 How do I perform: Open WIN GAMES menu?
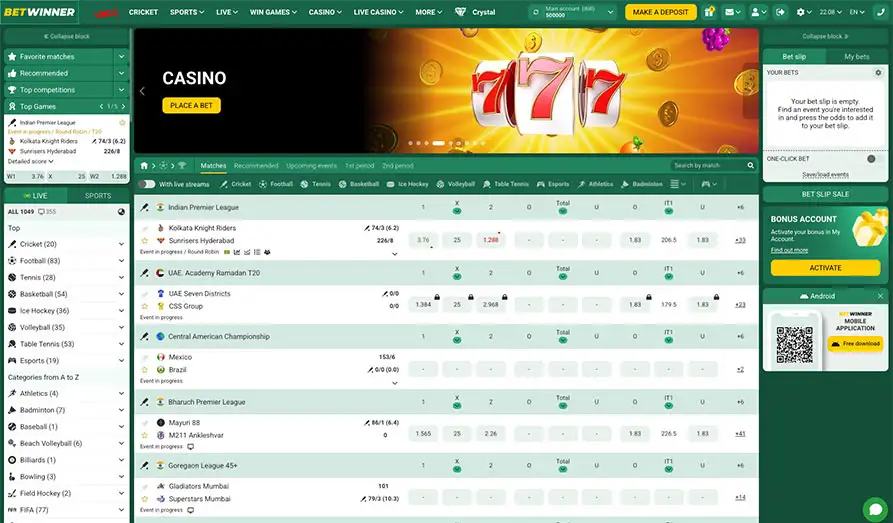pos(273,12)
